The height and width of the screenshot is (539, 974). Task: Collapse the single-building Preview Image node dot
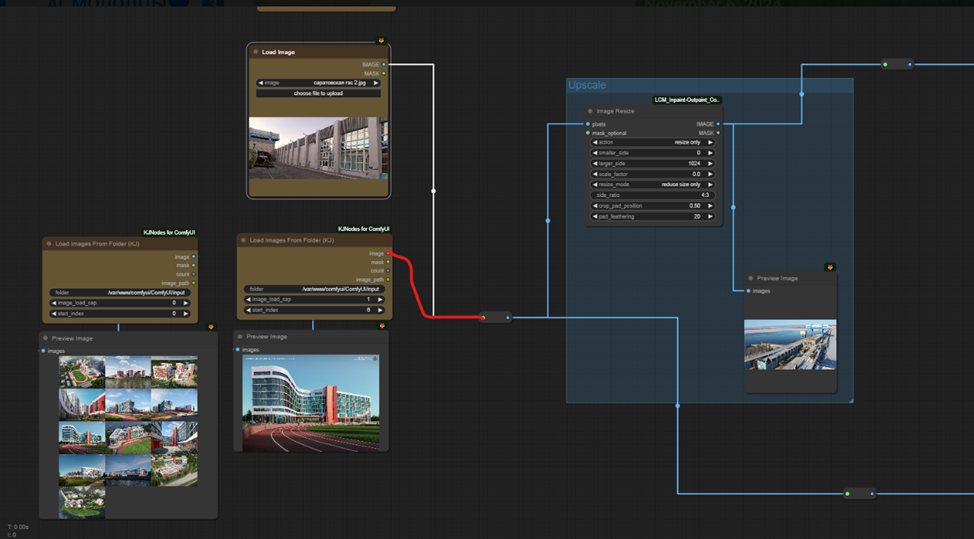pyautogui.click(x=240, y=337)
